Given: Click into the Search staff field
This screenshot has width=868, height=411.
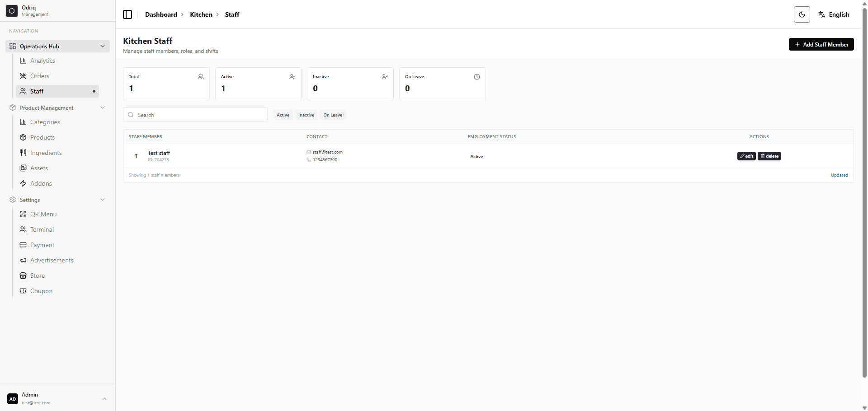Looking at the screenshot, I should pos(195,115).
